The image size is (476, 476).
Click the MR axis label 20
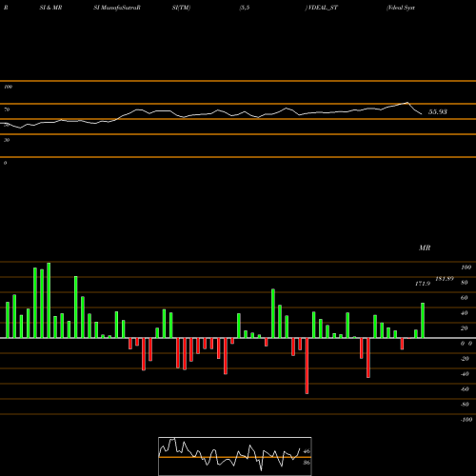(x=465, y=328)
